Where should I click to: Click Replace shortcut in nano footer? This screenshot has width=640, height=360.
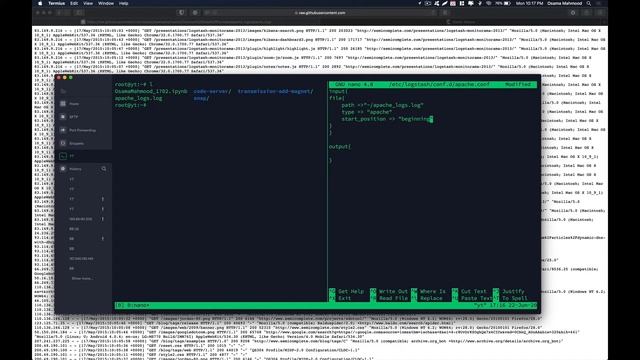[427, 298]
